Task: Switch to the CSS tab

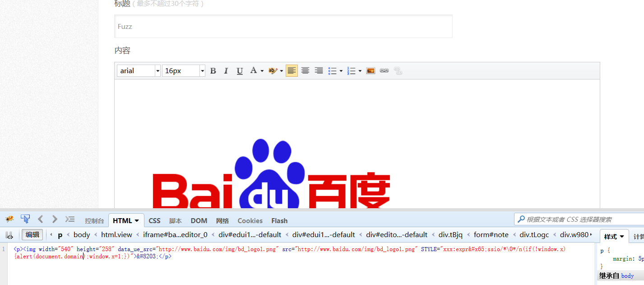Action: (x=154, y=221)
